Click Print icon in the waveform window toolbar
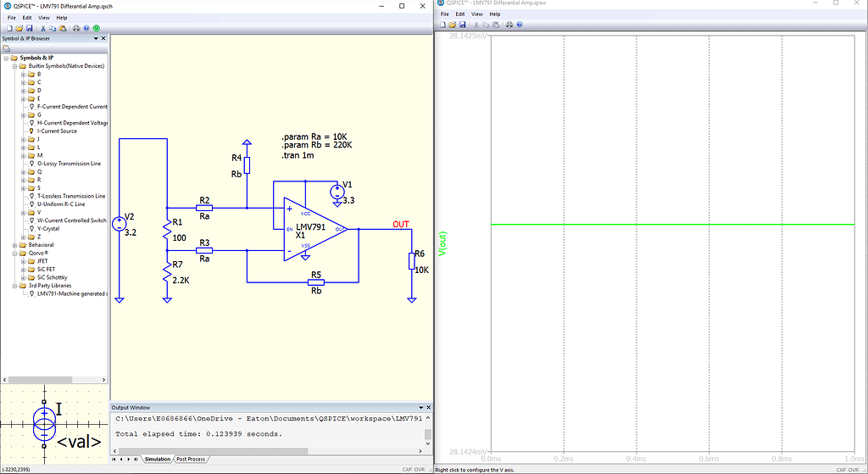 pyautogui.click(x=509, y=25)
